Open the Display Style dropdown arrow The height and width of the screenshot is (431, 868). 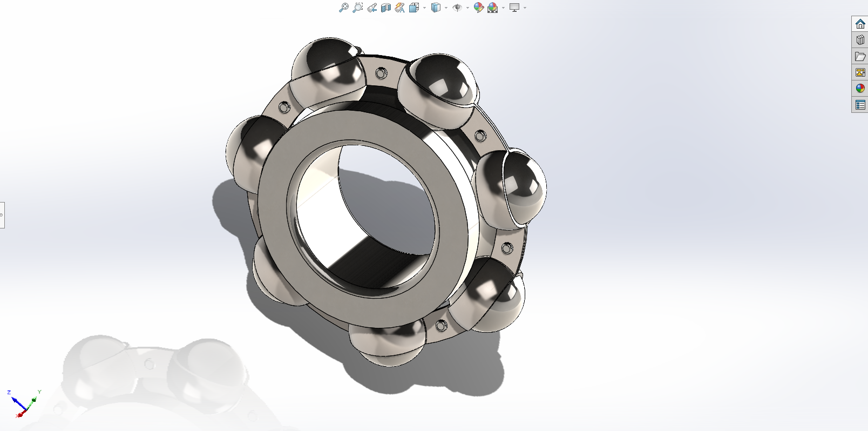(x=446, y=8)
